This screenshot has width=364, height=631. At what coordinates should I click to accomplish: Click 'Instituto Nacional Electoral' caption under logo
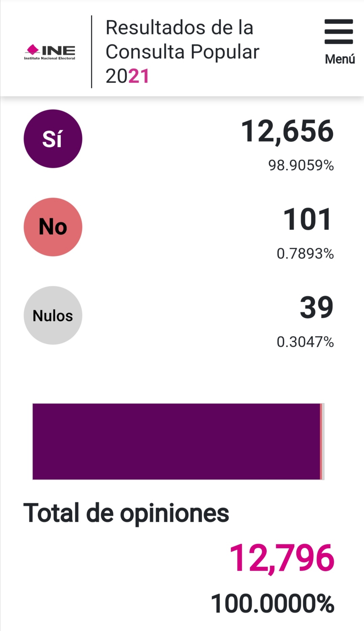pyautogui.click(x=50, y=58)
